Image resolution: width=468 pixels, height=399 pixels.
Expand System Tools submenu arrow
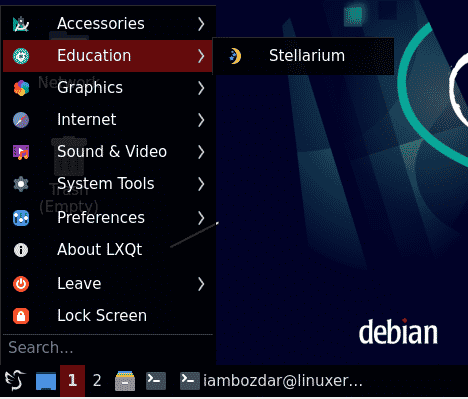point(201,184)
